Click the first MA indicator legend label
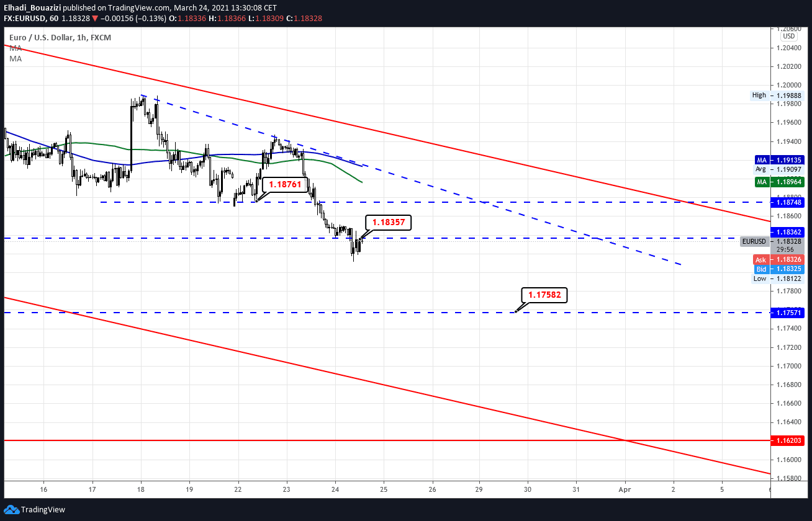 click(16, 48)
